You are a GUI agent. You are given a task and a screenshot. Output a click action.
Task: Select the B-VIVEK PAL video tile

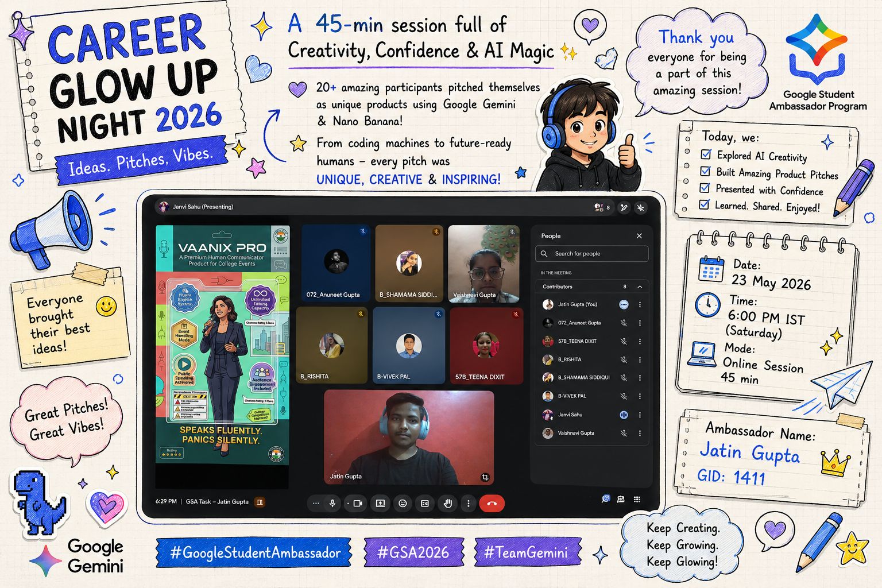pos(409,345)
